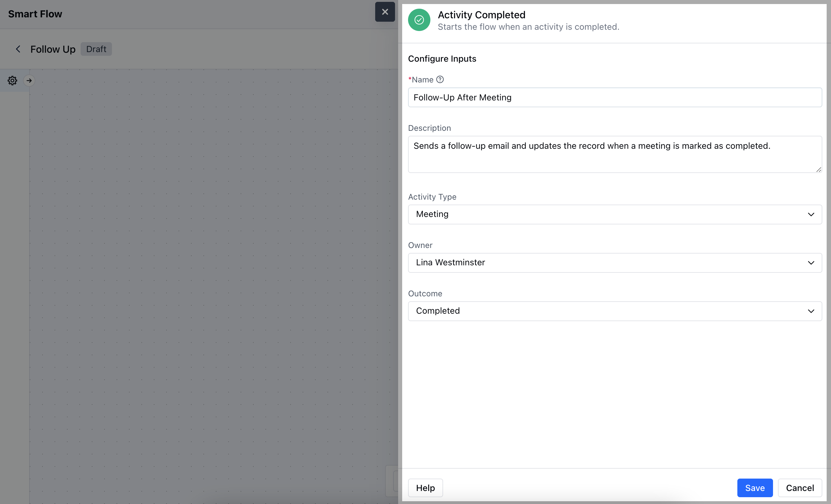The height and width of the screenshot is (504, 831).
Task: Open the settings gear icon
Action: click(x=12, y=81)
